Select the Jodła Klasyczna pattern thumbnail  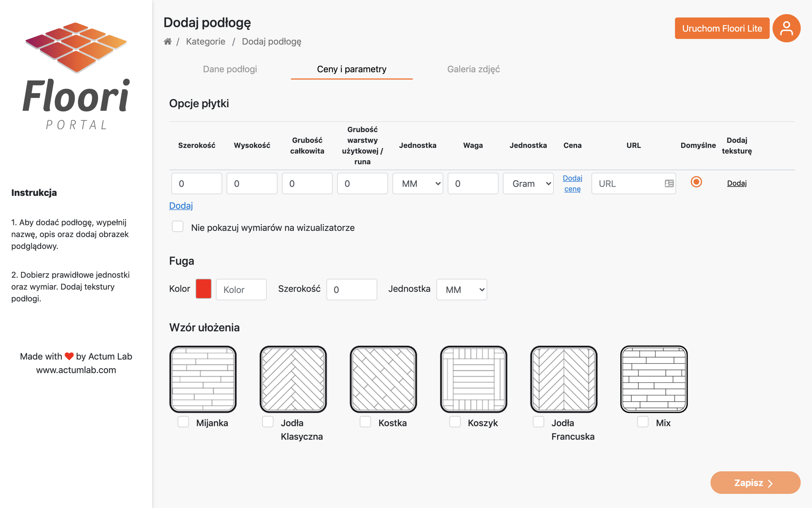293,379
